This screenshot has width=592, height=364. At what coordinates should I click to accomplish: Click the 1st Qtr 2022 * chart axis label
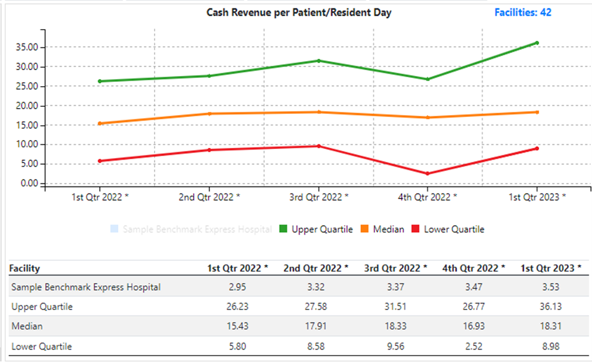pyautogui.click(x=100, y=197)
